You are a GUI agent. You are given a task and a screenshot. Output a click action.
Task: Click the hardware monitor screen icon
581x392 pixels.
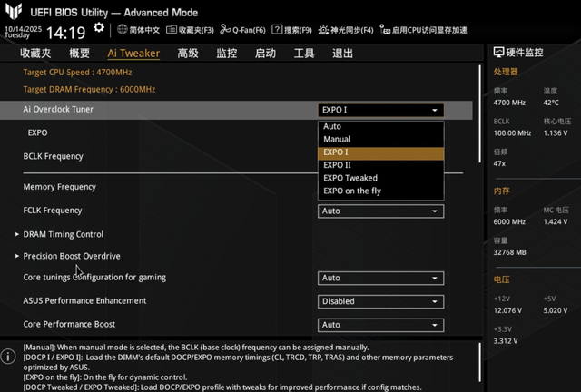(498, 53)
